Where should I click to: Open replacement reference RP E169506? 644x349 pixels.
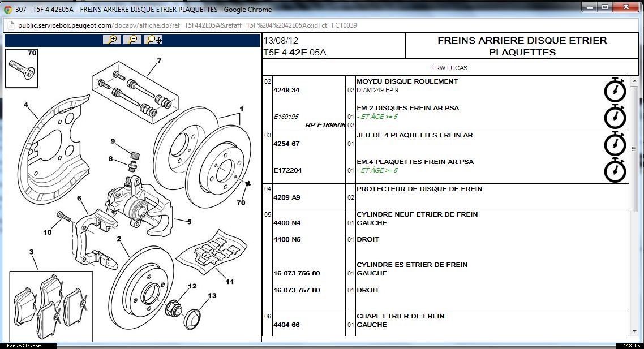pos(325,125)
